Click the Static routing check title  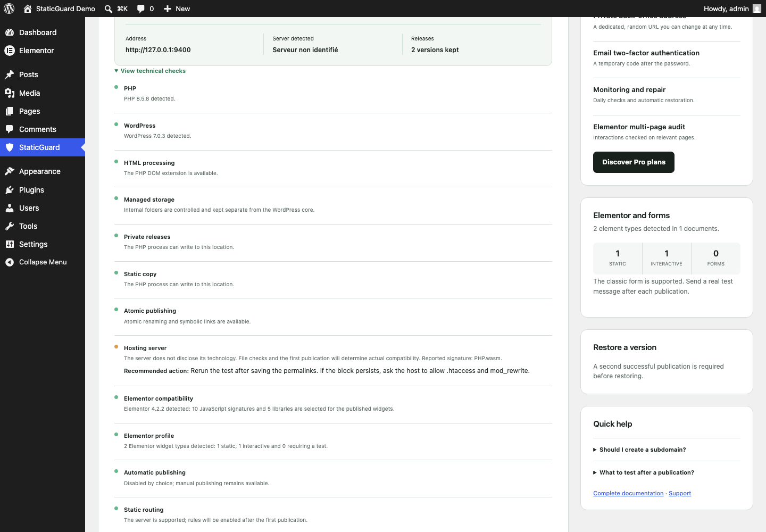coord(144,510)
